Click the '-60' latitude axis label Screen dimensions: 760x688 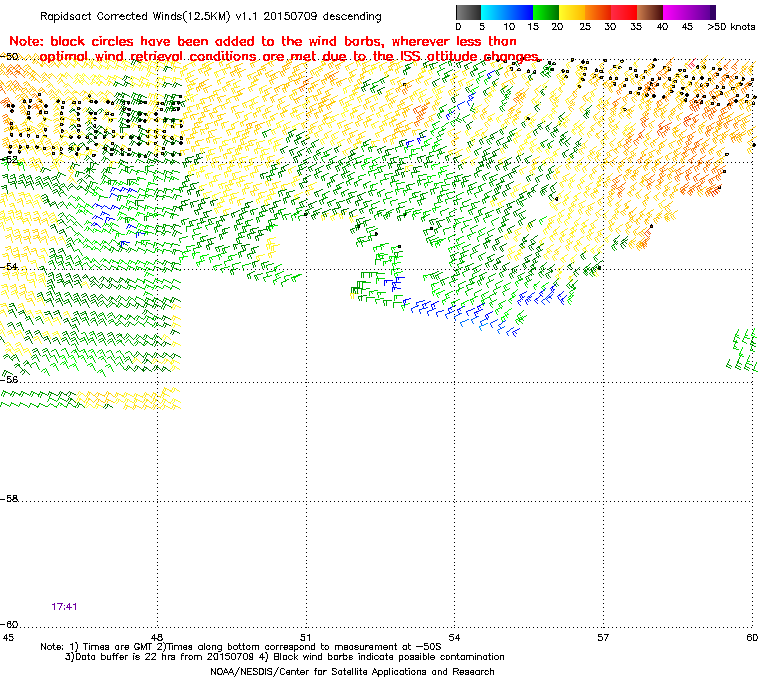[x=9, y=624]
